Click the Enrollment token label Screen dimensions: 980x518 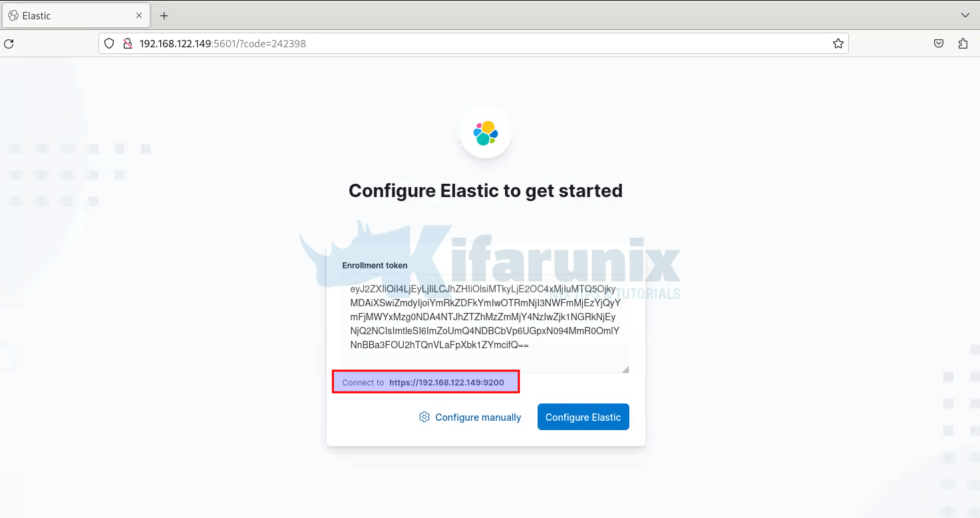375,265
